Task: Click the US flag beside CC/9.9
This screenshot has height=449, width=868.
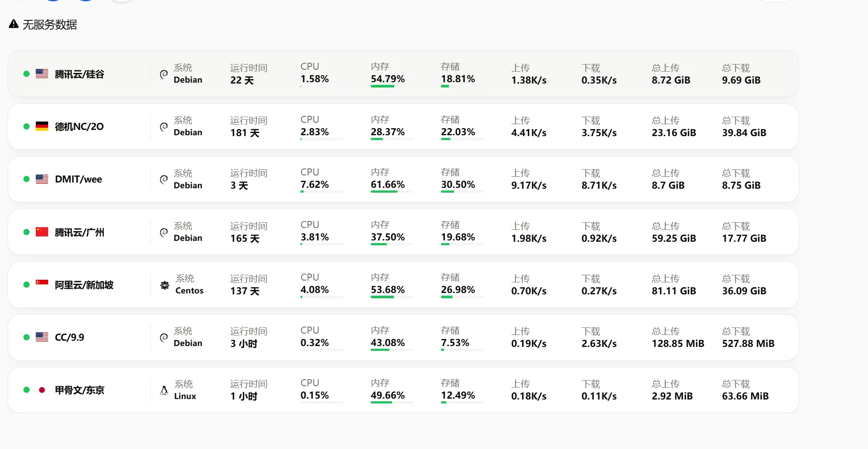Action: coord(42,337)
